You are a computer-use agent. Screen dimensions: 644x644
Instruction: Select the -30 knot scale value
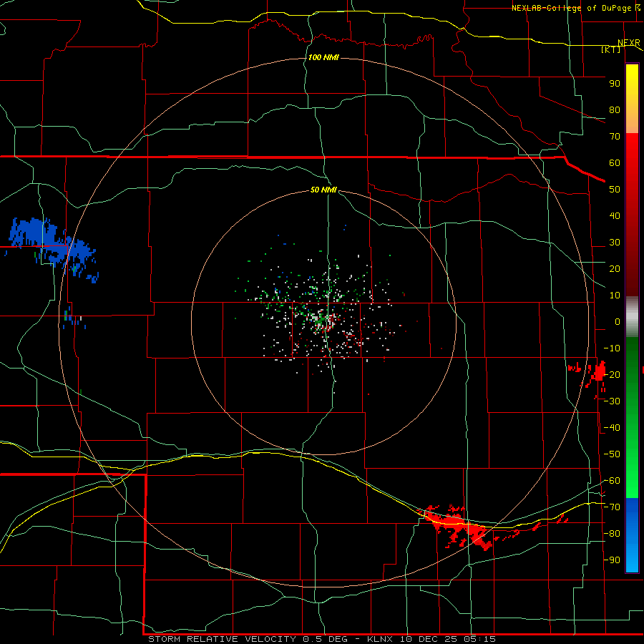(612, 401)
